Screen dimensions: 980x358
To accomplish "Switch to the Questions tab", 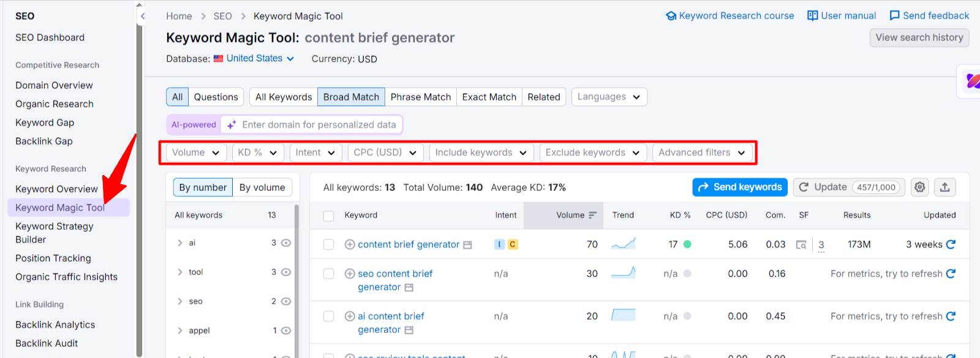I will pos(216,97).
